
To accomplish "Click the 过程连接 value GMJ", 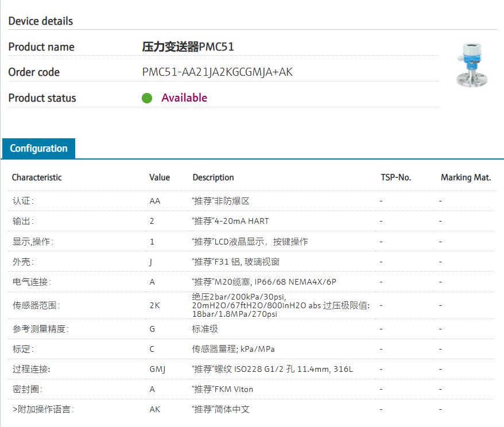I will 157,369.
